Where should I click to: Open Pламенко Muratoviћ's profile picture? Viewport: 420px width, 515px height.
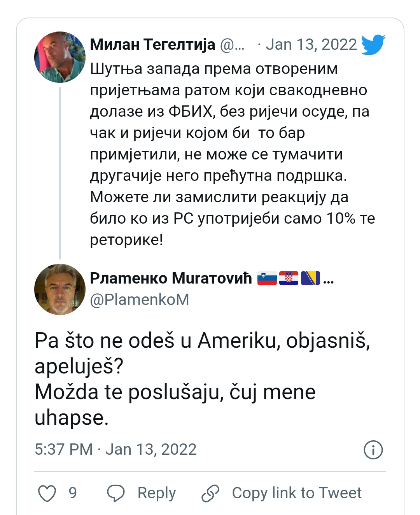[60, 289]
